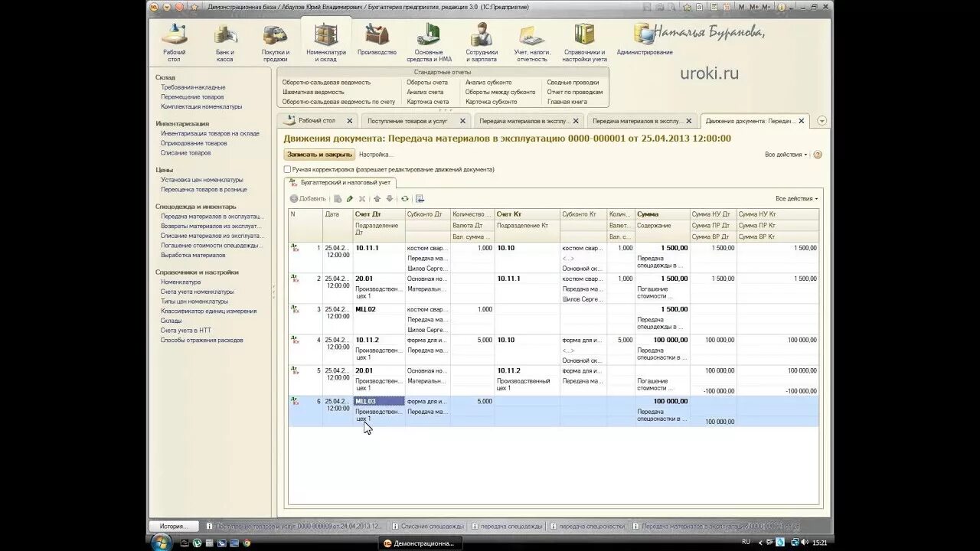Image resolution: width=980 pixels, height=551 pixels.
Task: Open Анализ счета report link
Action: [x=425, y=92]
